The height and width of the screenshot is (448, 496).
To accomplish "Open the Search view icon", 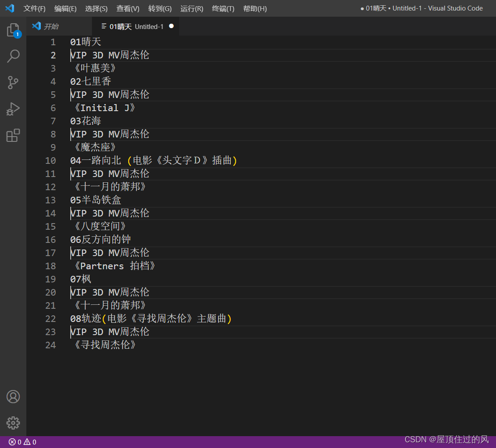I will [x=13, y=56].
